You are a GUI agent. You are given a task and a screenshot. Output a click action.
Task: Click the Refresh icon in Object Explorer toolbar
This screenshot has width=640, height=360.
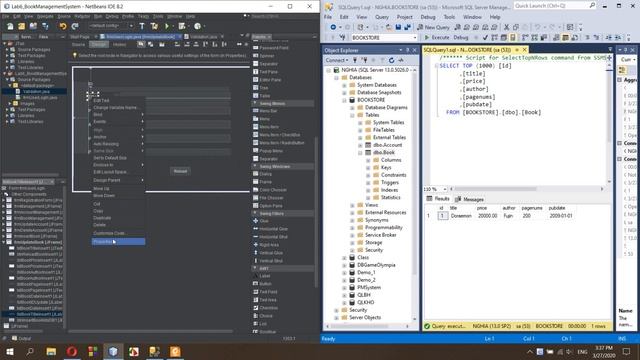pos(391,60)
